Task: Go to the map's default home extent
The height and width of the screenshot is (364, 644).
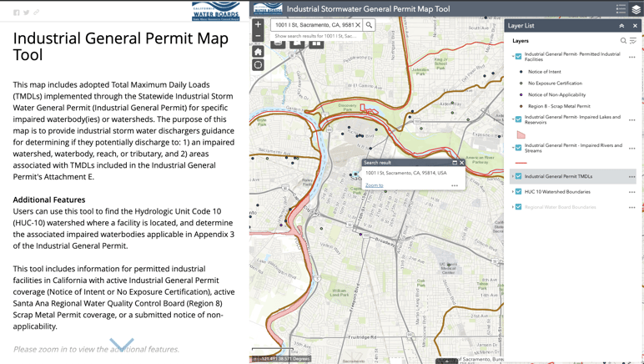Action: click(258, 52)
